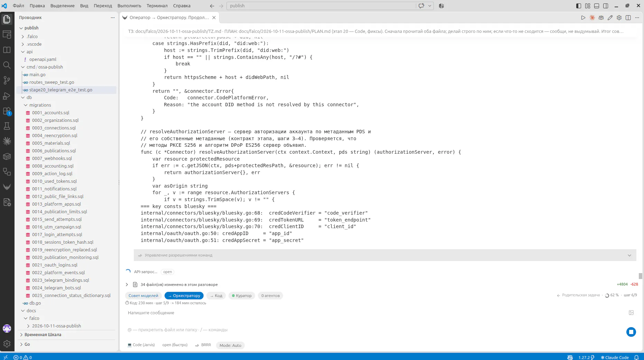Viewport: 644px width, 360px height.
Task: Expand the Управление разрешениями команд bar chevron
Action: [x=629, y=255]
